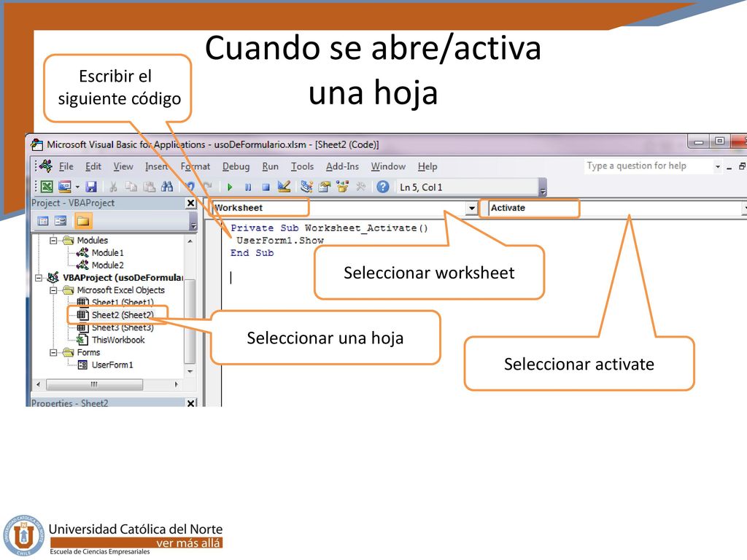Click project tree horizontal scrollbar thumb

(x=94, y=384)
